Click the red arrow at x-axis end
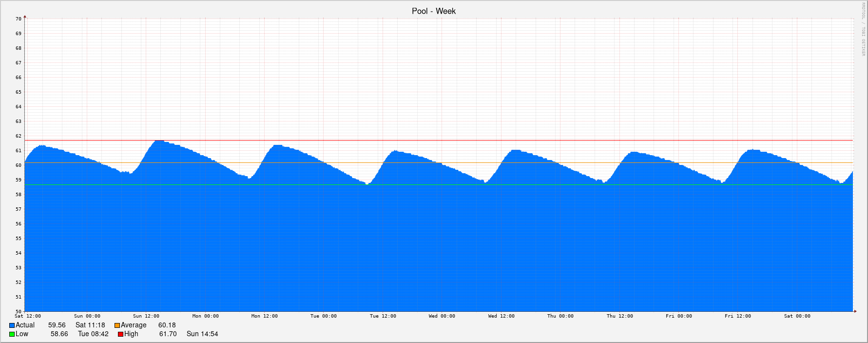This screenshot has height=343, width=868. [x=855, y=311]
